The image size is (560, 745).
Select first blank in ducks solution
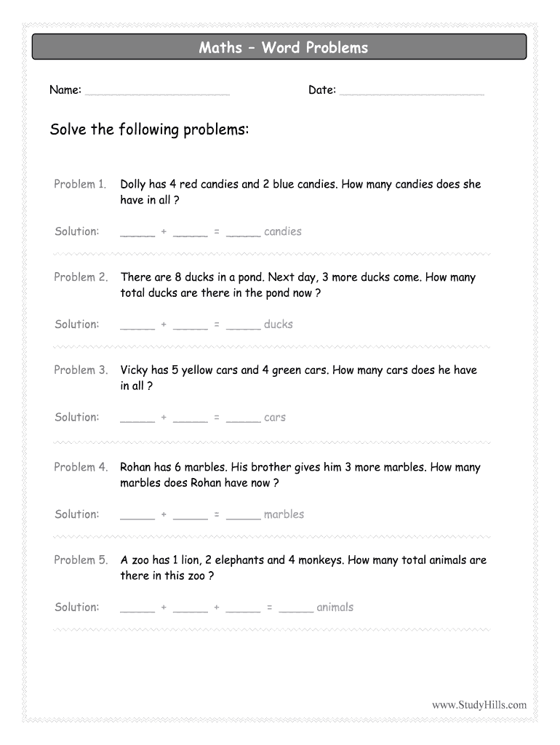click(137, 326)
